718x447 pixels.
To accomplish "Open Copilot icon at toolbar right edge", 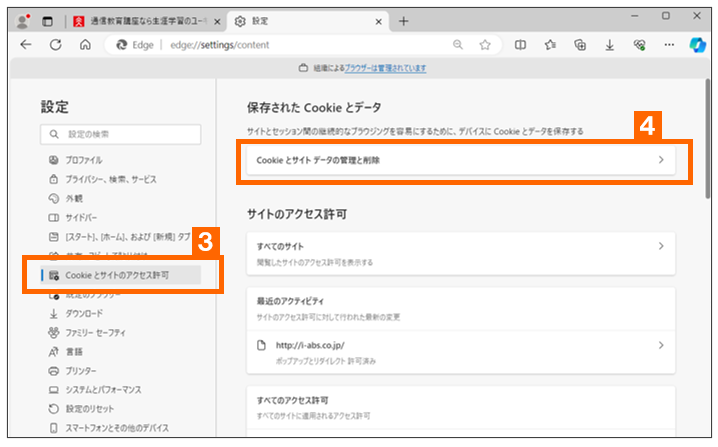I will (699, 44).
